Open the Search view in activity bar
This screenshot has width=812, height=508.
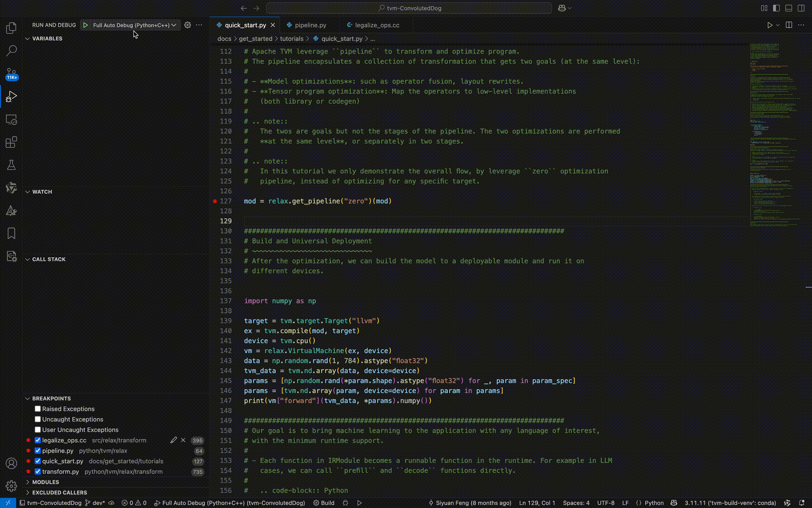(11, 50)
